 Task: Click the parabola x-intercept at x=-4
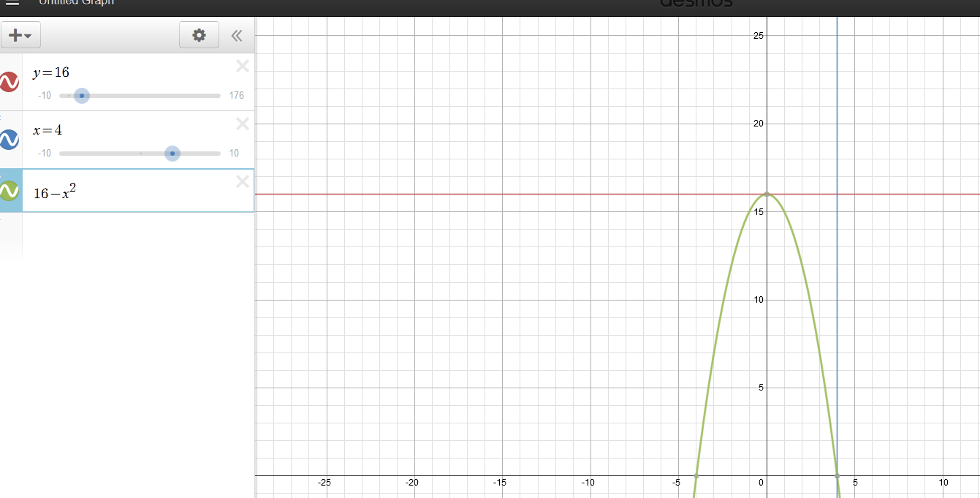696,475
